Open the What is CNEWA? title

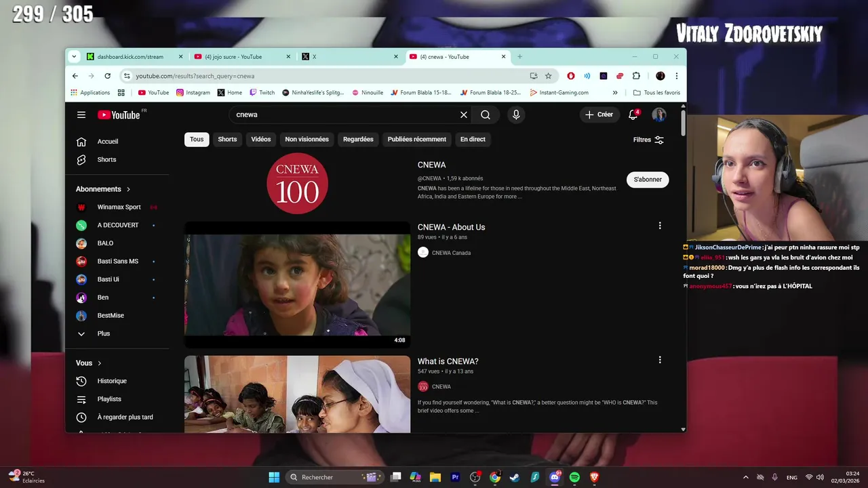coord(448,361)
